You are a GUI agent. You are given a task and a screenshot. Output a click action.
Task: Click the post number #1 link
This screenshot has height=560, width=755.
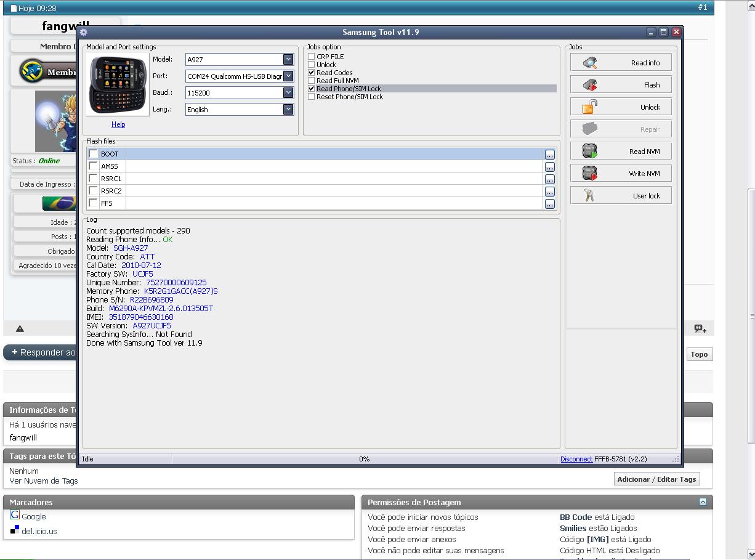[703, 7]
